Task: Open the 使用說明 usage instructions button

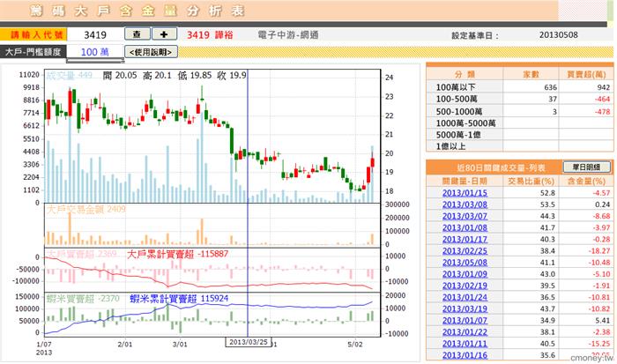Action: click(151, 52)
